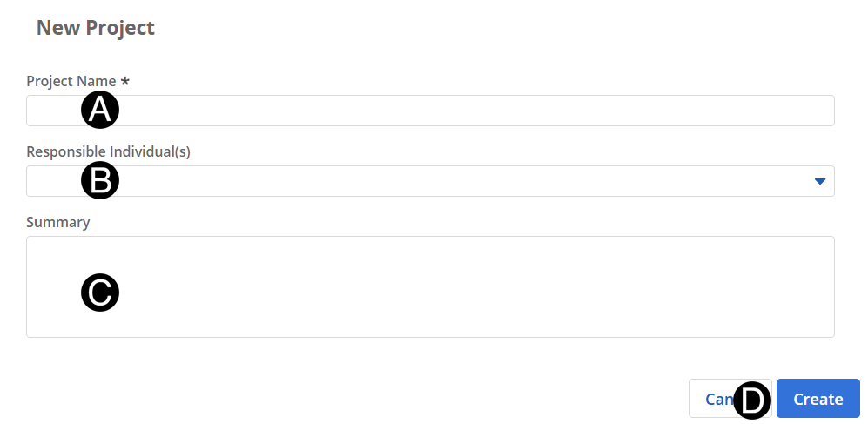This screenshot has width=868, height=424.
Task: Click the required asterisk beside Project Name
Action: (x=125, y=81)
